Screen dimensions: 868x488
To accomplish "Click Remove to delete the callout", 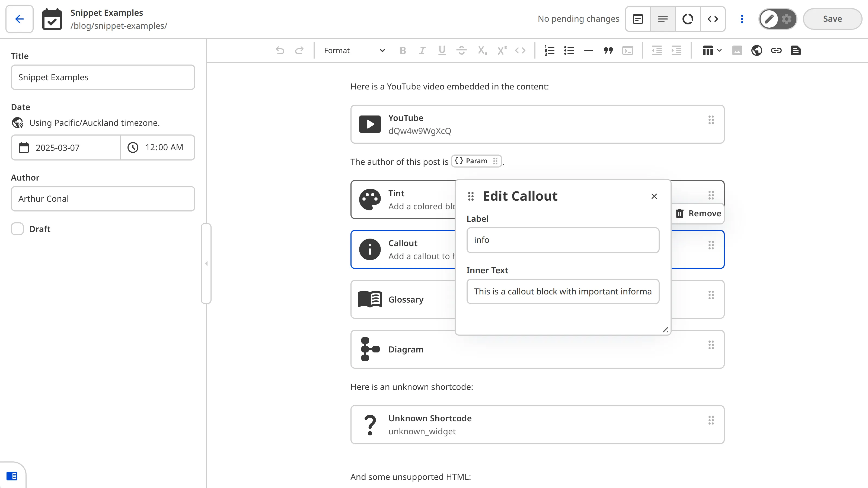I will coord(697,213).
